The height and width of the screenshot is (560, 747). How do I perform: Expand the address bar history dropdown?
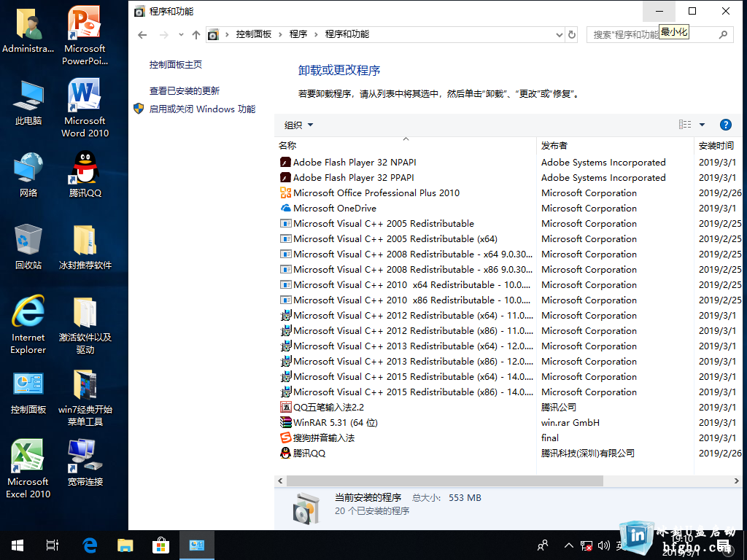(x=560, y=35)
